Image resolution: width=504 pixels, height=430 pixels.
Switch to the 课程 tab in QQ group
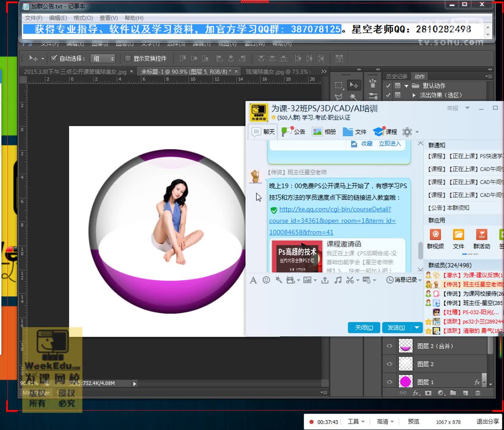click(385, 132)
